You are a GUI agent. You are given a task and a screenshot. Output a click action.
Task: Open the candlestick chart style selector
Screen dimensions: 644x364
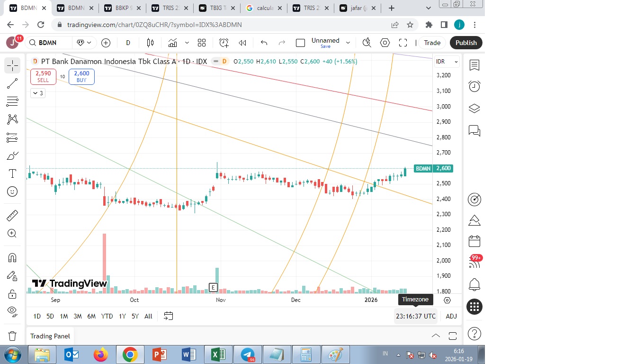(x=151, y=43)
